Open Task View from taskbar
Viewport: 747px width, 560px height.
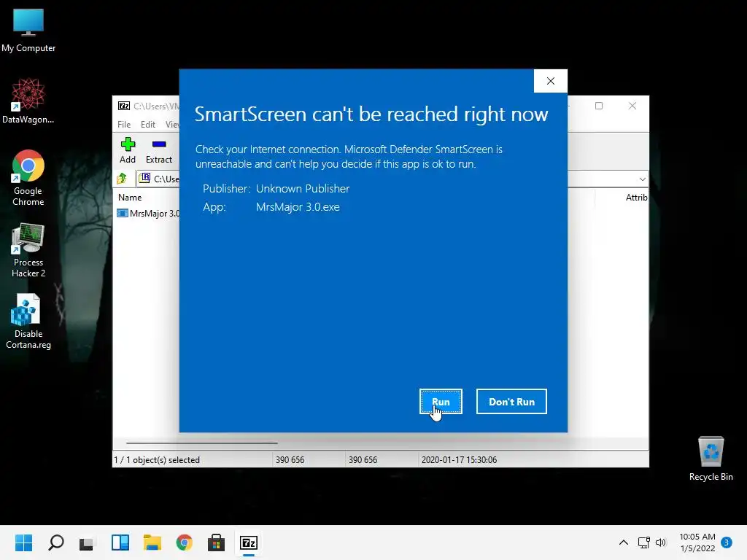pos(88,542)
